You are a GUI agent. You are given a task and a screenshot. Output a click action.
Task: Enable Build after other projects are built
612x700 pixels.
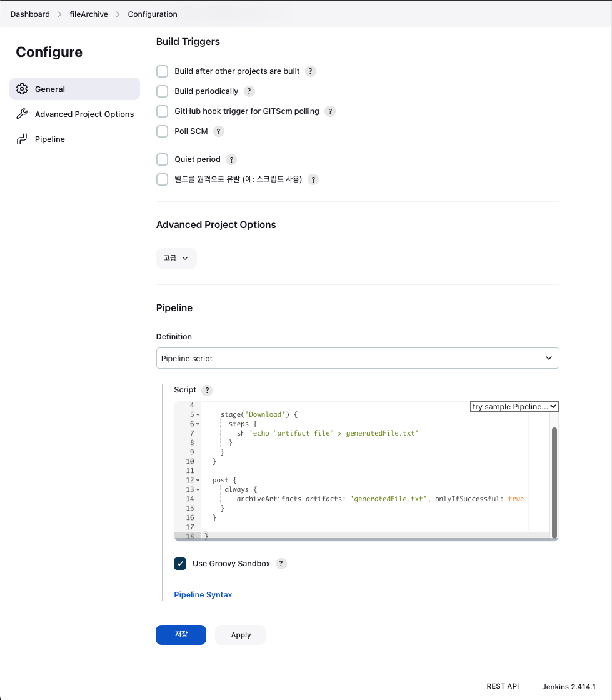point(162,71)
